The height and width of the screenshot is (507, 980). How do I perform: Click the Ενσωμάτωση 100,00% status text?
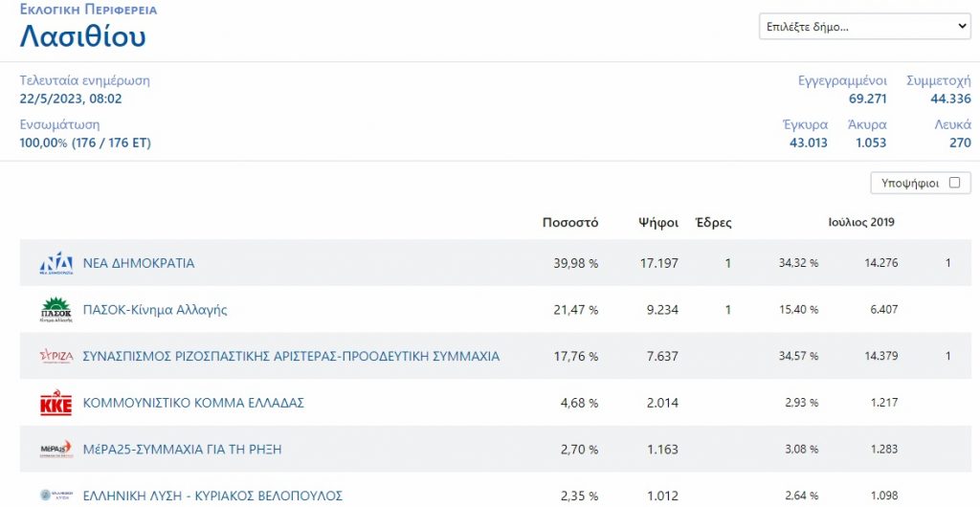[x=85, y=143]
